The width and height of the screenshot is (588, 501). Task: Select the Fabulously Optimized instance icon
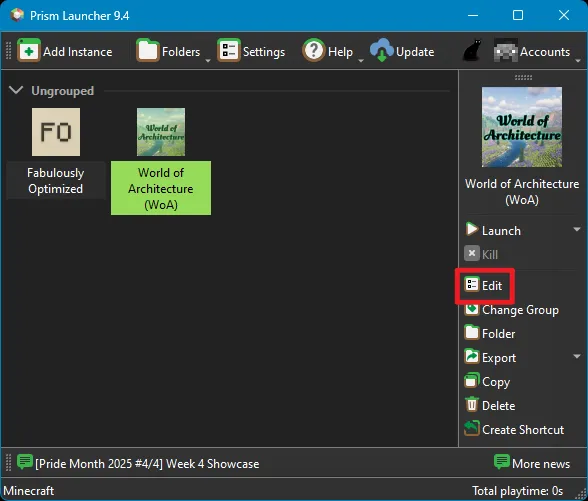(56, 132)
